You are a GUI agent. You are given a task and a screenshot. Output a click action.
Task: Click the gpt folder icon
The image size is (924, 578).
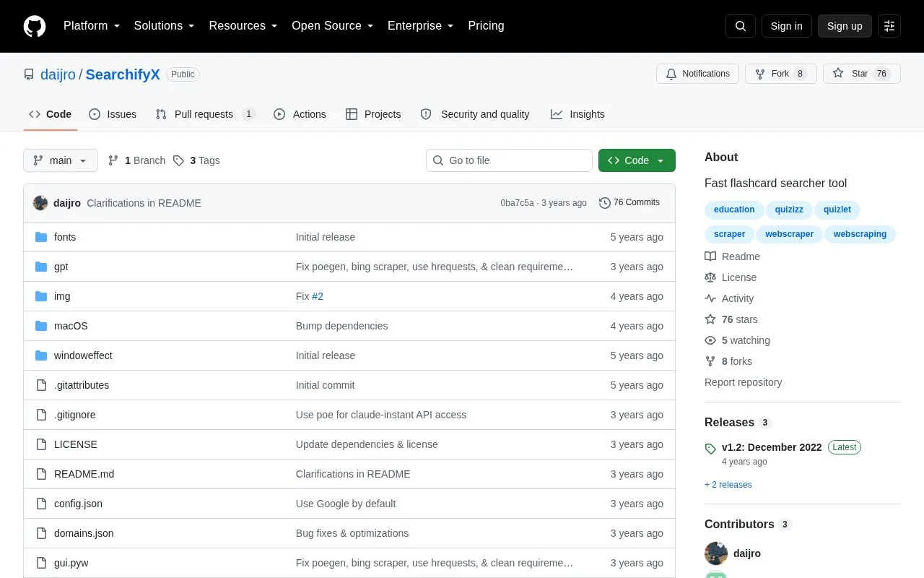click(41, 267)
